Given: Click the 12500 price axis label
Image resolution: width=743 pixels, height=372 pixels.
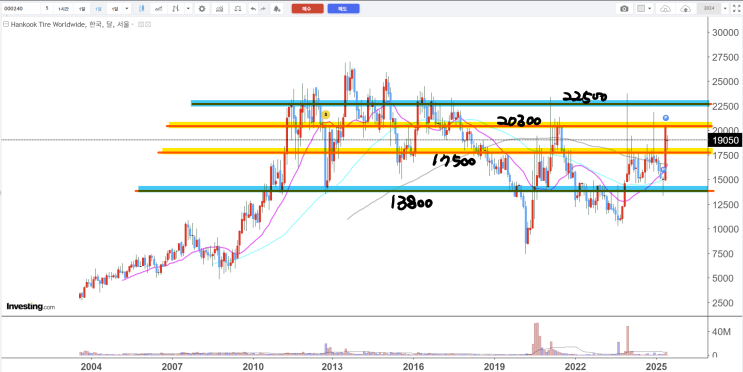Looking at the screenshot, I should [726, 204].
